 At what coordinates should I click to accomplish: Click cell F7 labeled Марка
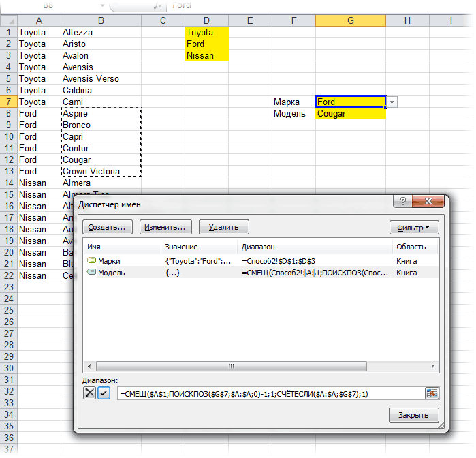click(x=294, y=102)
